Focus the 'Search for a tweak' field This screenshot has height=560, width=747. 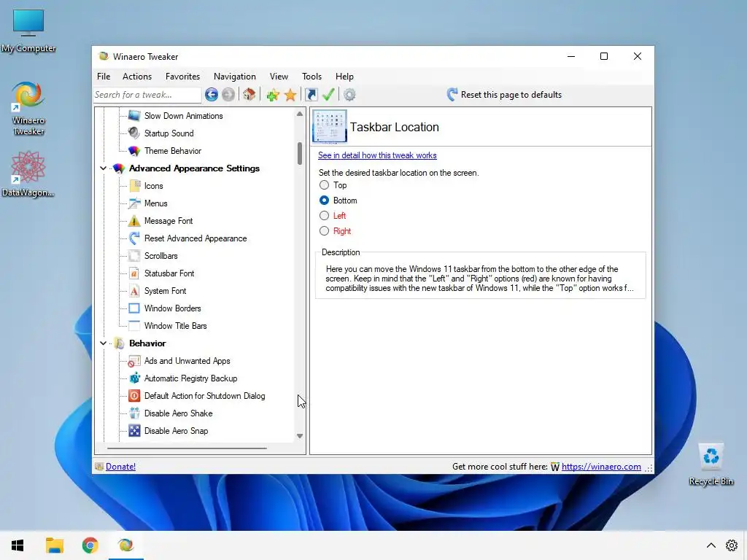point(147,95)
